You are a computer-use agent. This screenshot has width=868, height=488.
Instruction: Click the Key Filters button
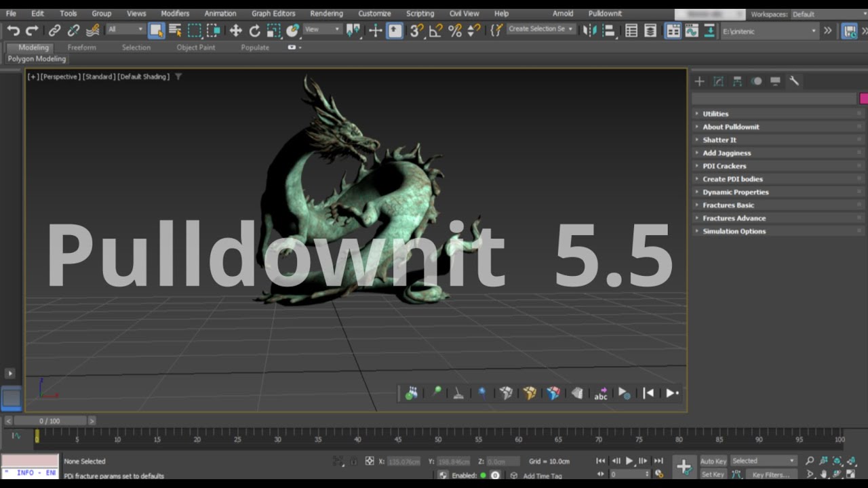771,474
